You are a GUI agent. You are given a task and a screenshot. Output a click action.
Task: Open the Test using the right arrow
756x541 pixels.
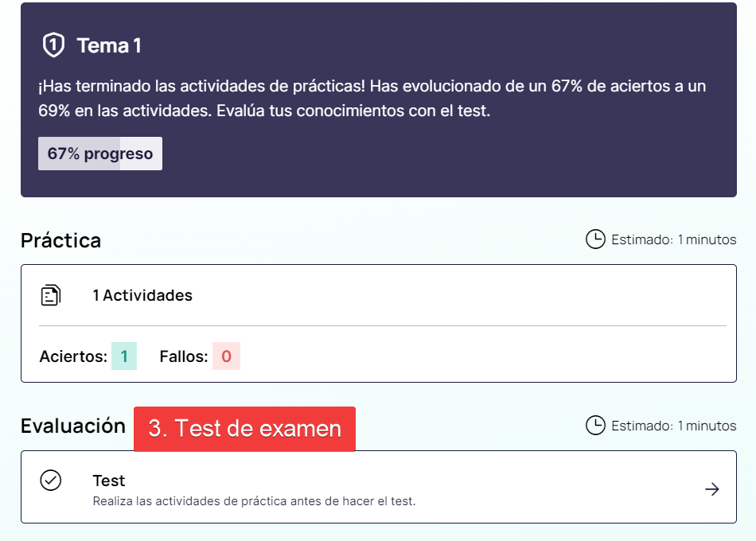point(712,489)
